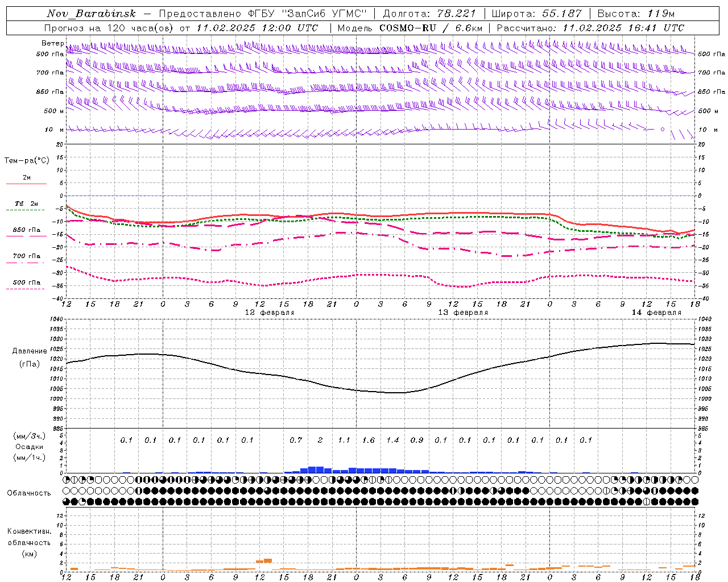Click the 3-hour precipitation value 1.6
Screen dimensions: 728x582
coord(369,440)
